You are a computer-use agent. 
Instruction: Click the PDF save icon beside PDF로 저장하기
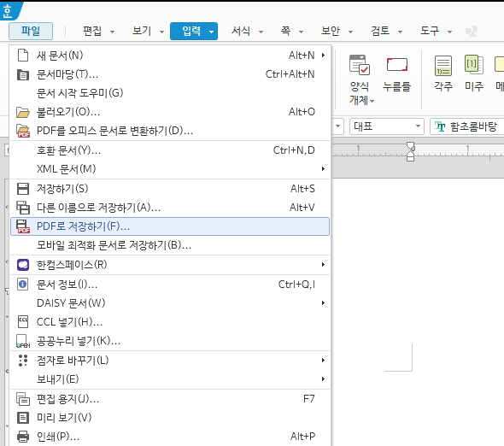[x=23, y=226]
